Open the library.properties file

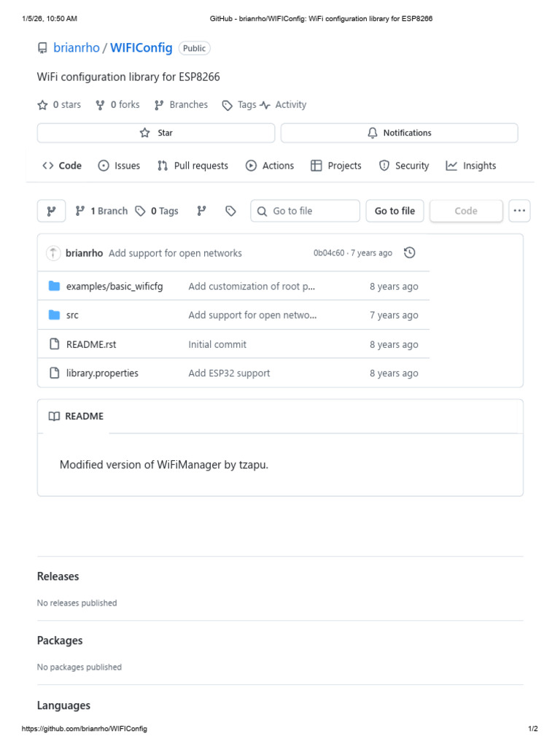(102, 373)
